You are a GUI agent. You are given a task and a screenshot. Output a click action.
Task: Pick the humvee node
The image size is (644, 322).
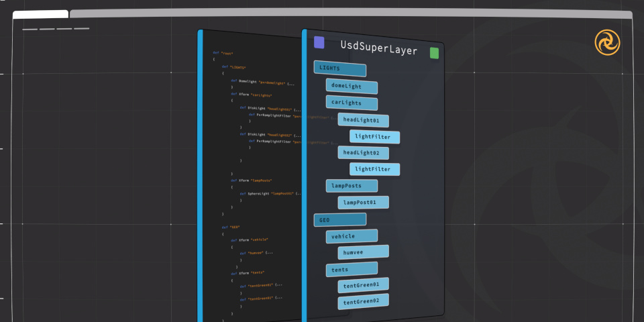pyautogui.click(x=363, y=252)
